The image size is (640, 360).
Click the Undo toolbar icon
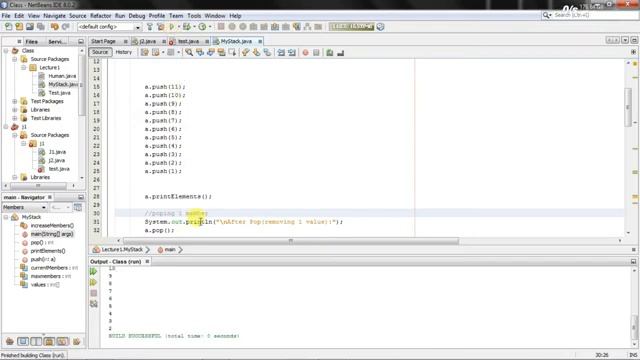[x=55, y=27]
